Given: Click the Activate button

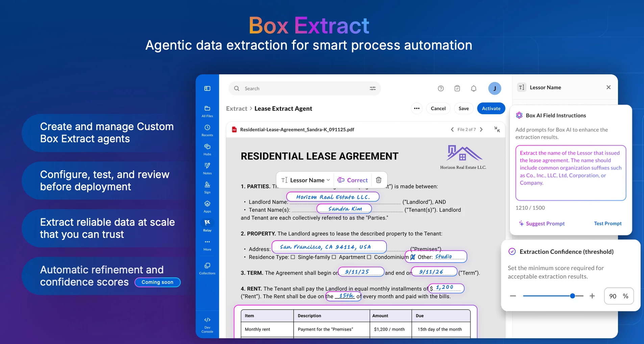Looking at the screenshot, I should point(491,108).
